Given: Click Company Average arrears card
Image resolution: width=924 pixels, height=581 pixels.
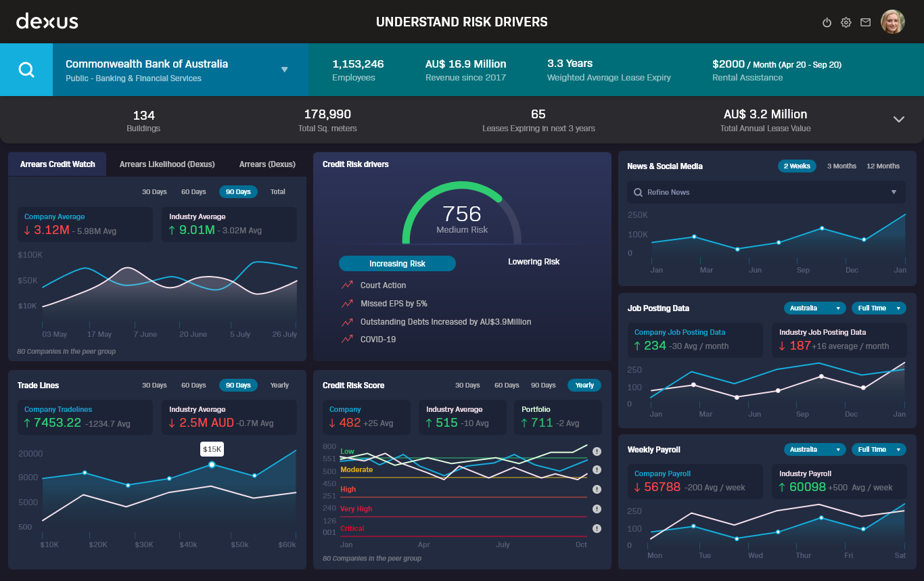Looking at the screenshot, I should [85, 225].
